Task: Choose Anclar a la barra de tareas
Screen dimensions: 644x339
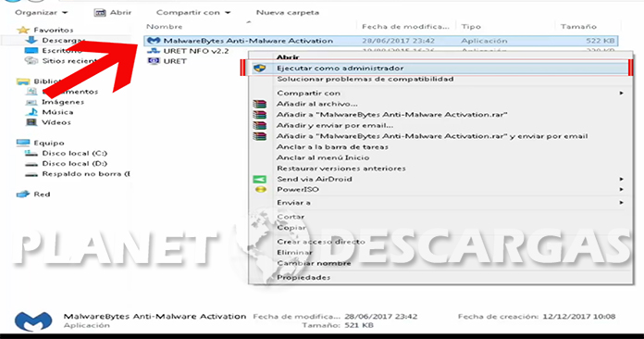Action: [x=332, y=146]
